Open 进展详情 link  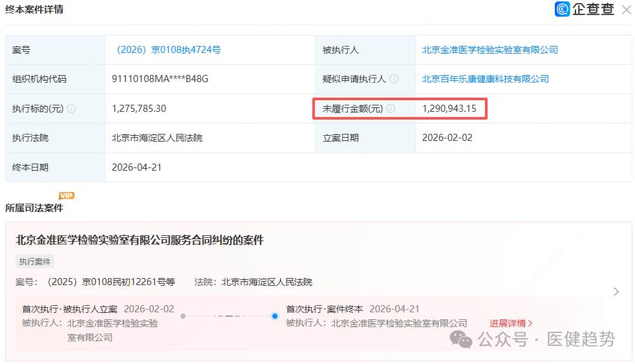pos(511,323)
